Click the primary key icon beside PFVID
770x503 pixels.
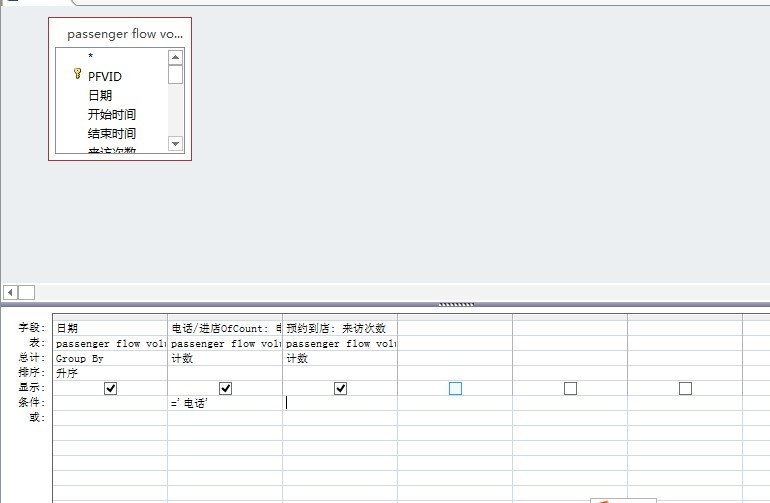pos(77,75)
